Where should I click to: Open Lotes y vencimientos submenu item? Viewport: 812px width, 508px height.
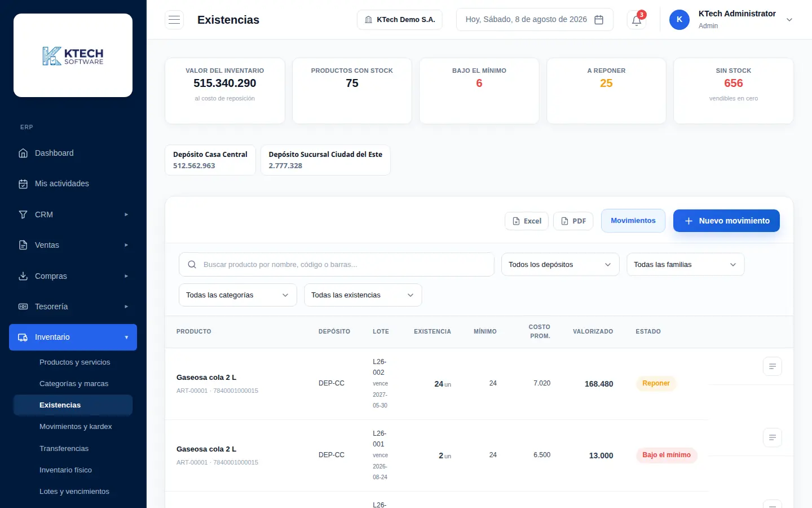click(x=73, y=492)
